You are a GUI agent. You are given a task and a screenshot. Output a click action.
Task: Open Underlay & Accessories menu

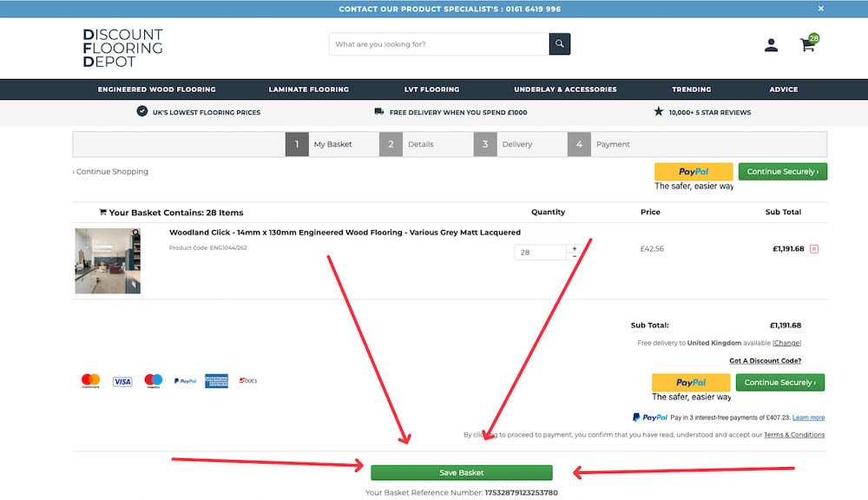(x=565, y=89)
